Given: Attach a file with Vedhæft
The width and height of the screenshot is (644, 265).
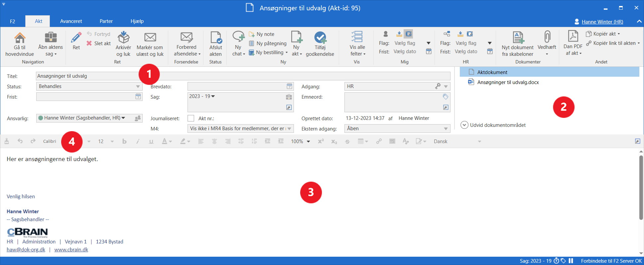Looking at the screenshot, I should click(x=547, y=44).
